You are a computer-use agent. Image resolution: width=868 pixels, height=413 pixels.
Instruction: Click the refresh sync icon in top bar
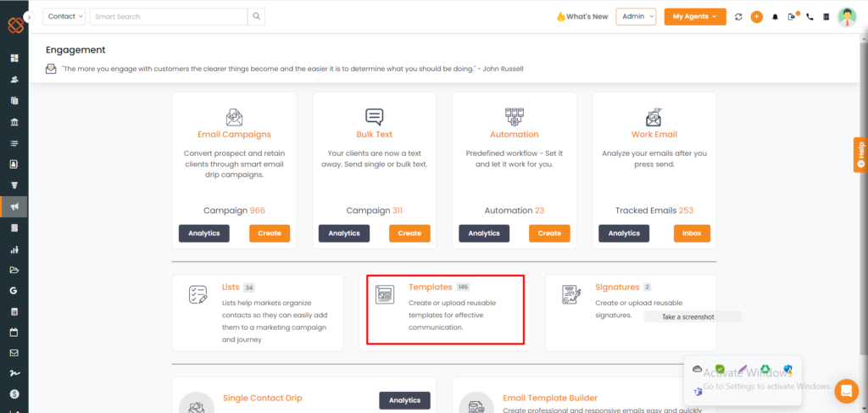pyautogui.click(x=738, y=17)
